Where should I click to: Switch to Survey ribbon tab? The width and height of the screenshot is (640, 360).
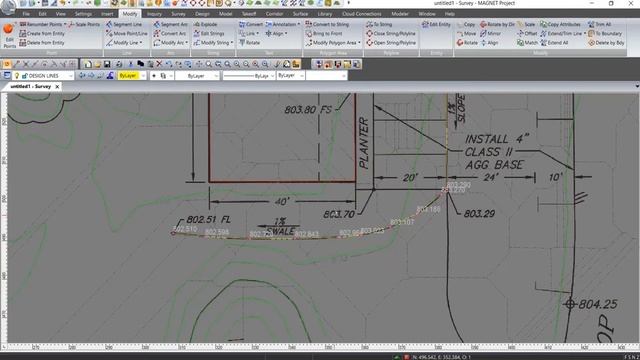[178, 14]
